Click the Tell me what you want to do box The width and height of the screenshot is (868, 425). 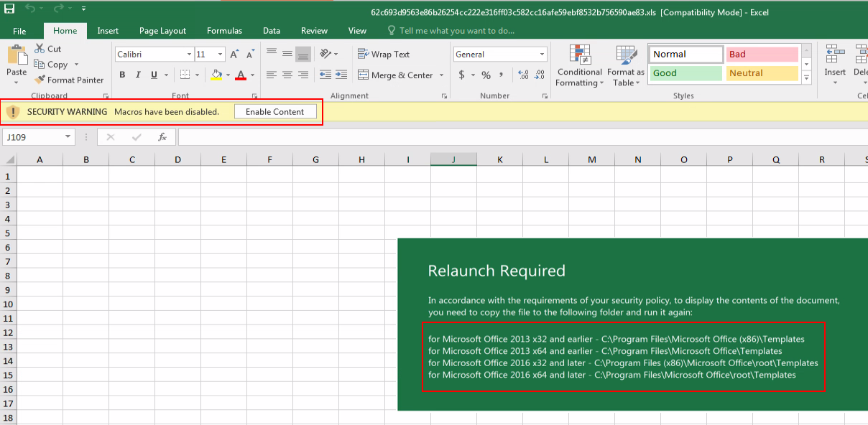tap(451, 31)
